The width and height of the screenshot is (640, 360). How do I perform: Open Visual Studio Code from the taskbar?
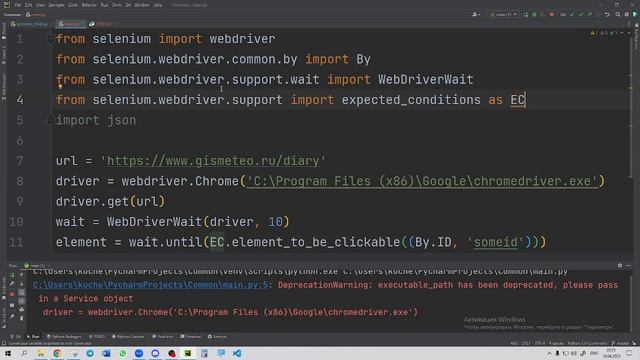pos(237,353)
